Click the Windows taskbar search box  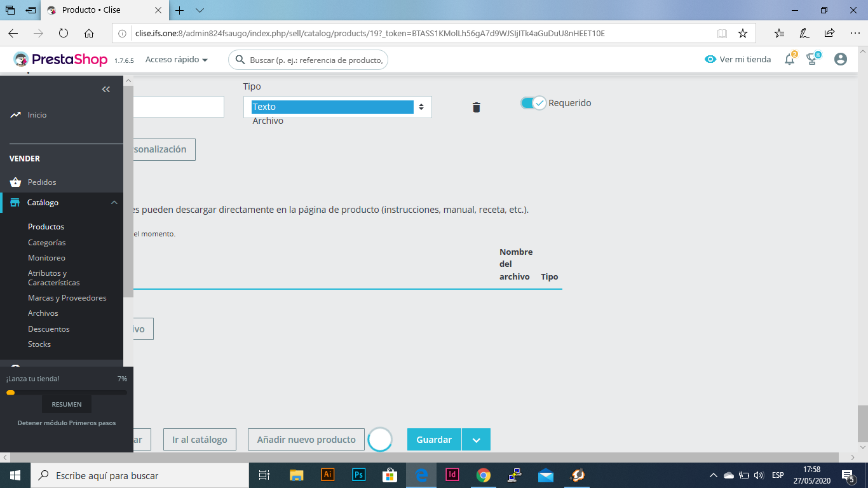(x=140, y=475)
